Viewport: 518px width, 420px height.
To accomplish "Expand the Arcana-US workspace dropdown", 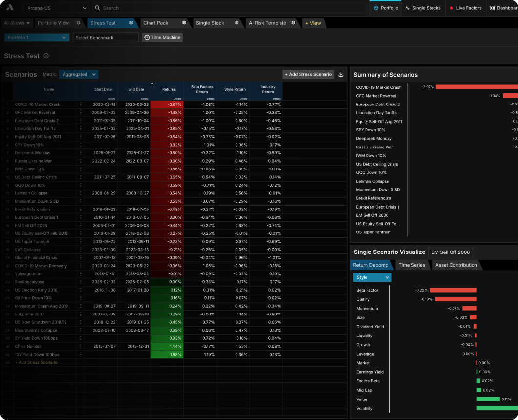I will point(56,8).
